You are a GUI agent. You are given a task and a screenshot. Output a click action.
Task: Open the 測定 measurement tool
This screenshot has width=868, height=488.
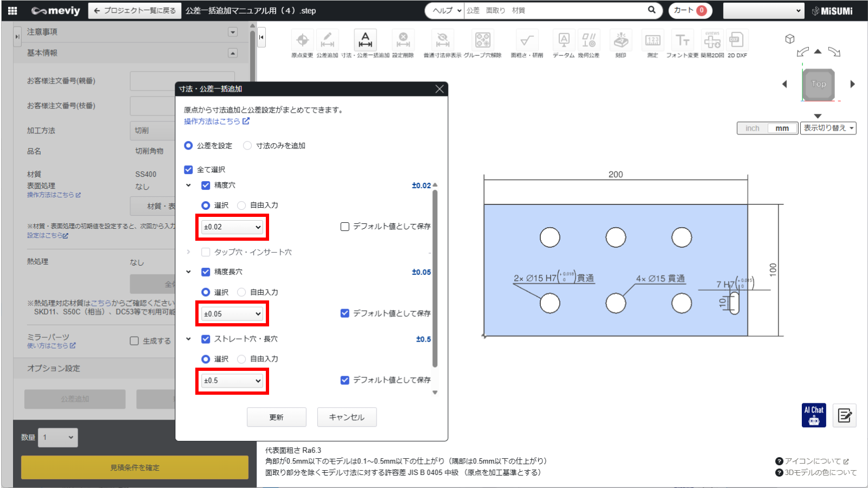[x=653, y=40]
